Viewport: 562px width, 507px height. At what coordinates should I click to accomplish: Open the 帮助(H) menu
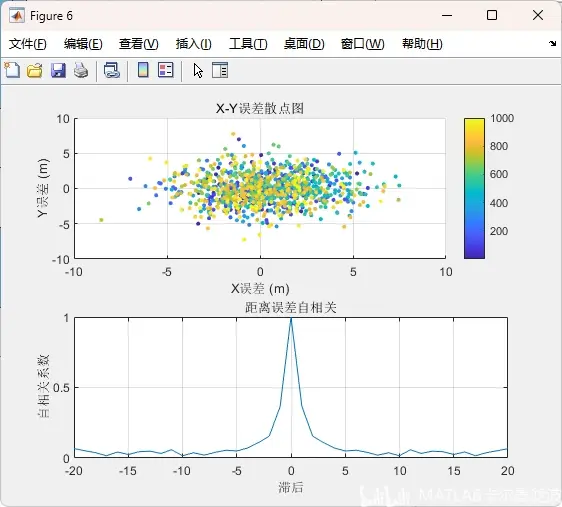point(422,44)
